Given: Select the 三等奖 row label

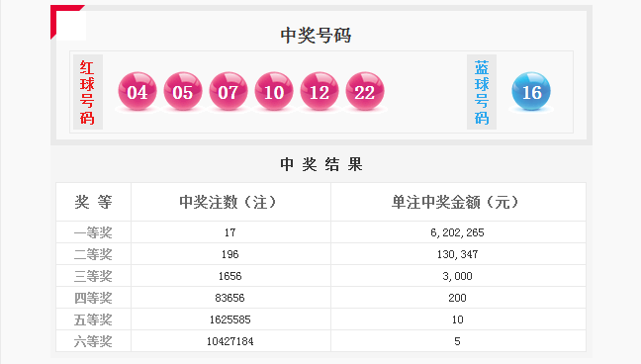Looking at the screenshot, I should point(93,276).
